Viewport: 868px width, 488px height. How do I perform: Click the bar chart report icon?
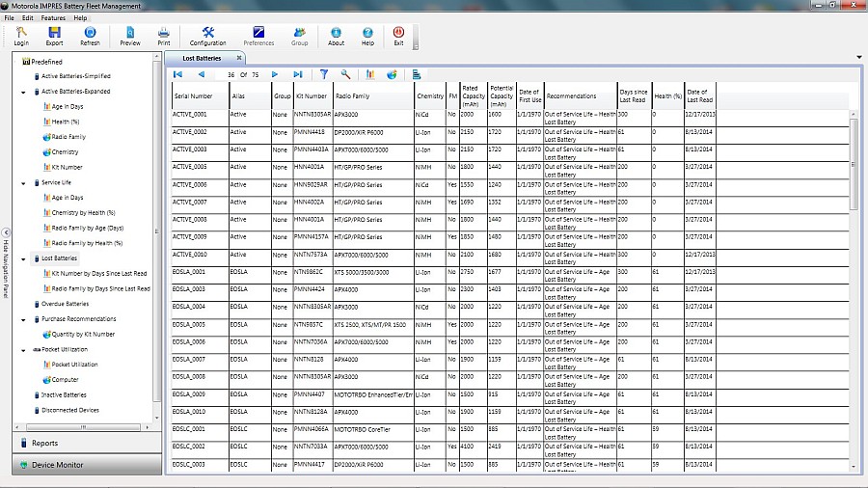click(370, 74)
